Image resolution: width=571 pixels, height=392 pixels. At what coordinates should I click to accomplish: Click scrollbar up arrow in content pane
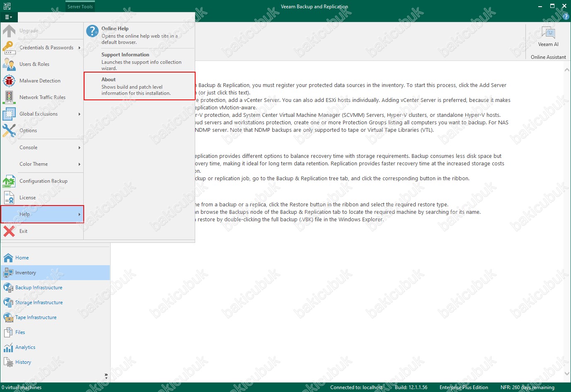pos(567,70)
